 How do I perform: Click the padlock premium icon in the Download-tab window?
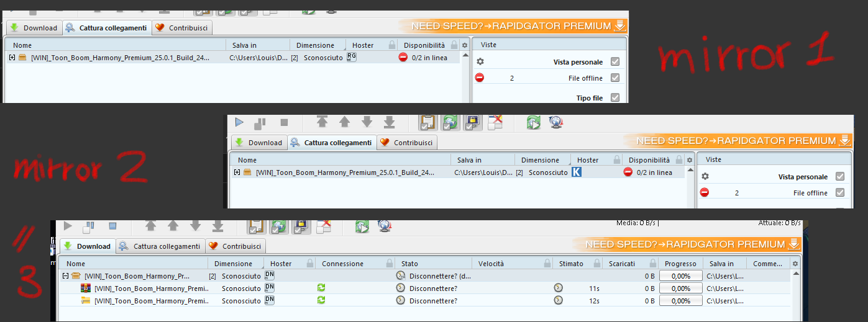301,226
